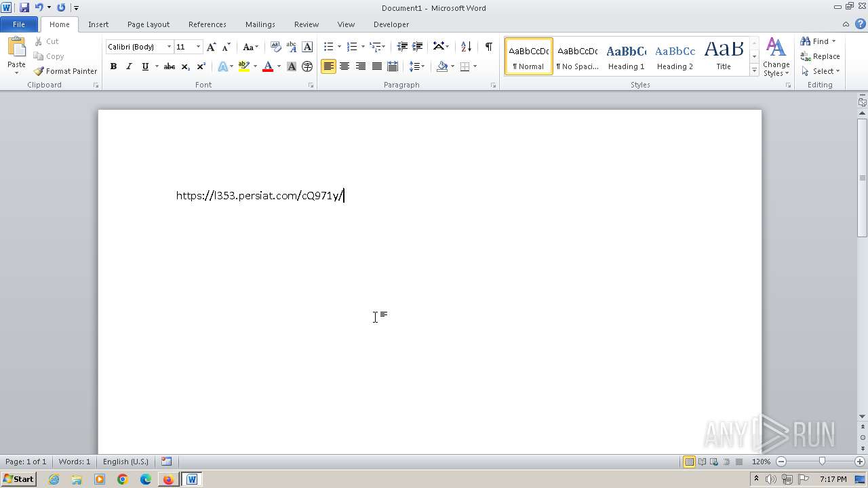
Task: Apply the No Spacing style
Action: [x=577, y=56]
